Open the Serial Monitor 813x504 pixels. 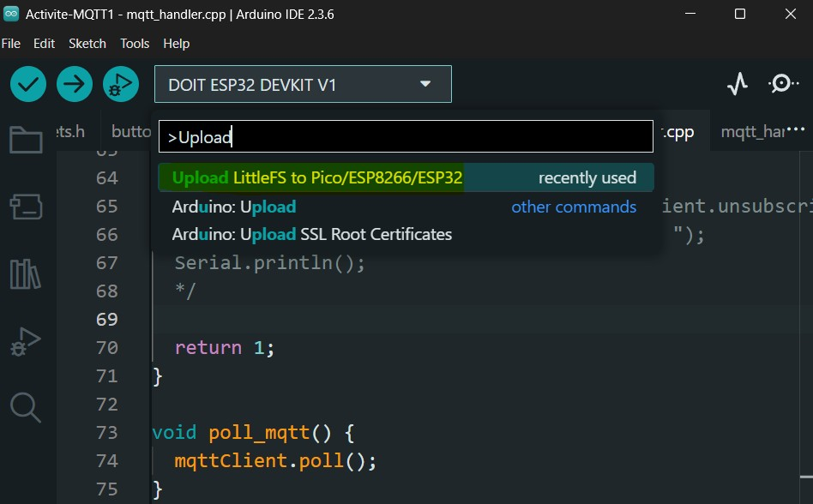click(x=780, y=84)
